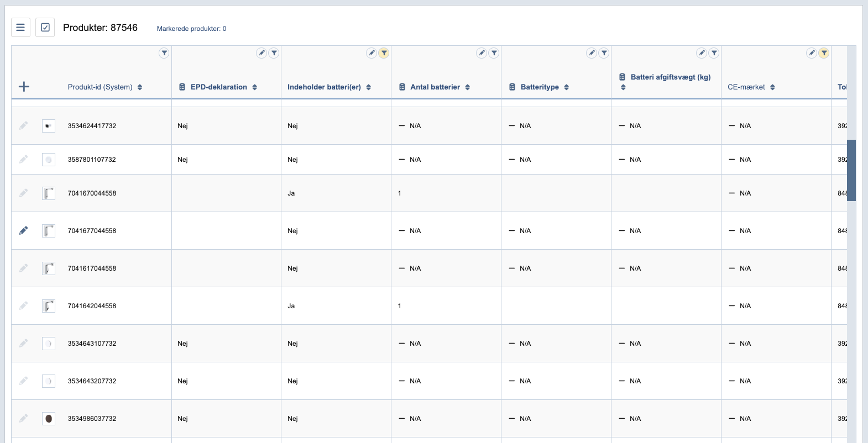Sort by CE-mærket column
Image resolution: width=868 pixels, height=443 pixels.
pos(772,87)
